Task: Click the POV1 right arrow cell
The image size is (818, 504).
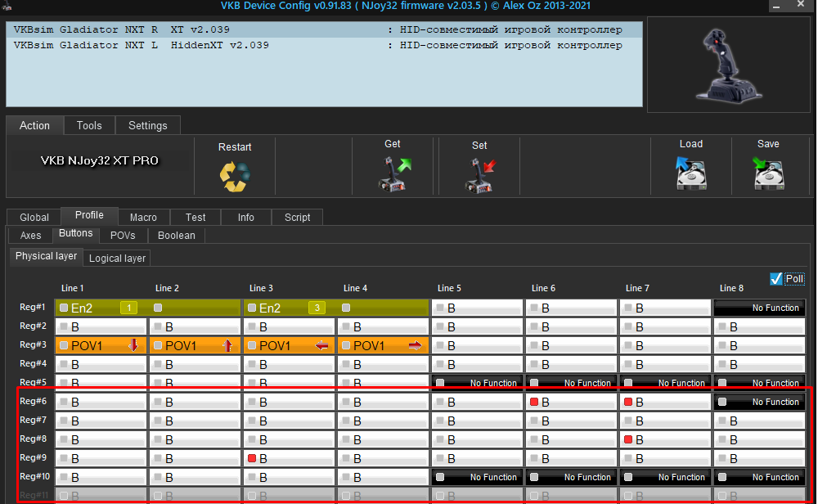Action: pyautogui.click(x=384, y=345)
